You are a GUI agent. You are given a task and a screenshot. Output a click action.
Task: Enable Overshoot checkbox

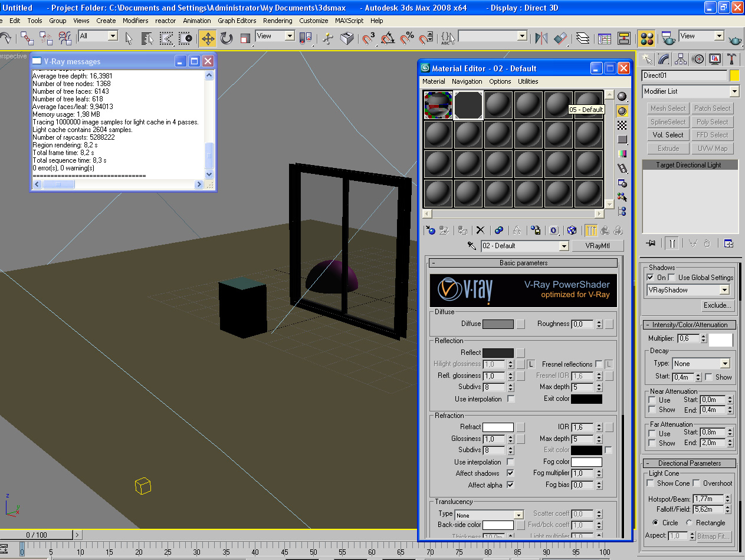point(696,483)
